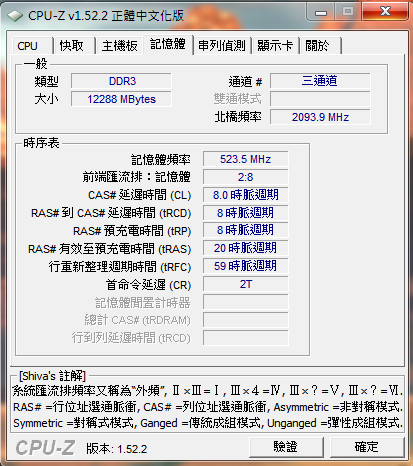This screenshot has width=413, height=466.
Task: Click the RAS# 到 CAS# 延遲時間 label
Action: (x=111, y=213)
